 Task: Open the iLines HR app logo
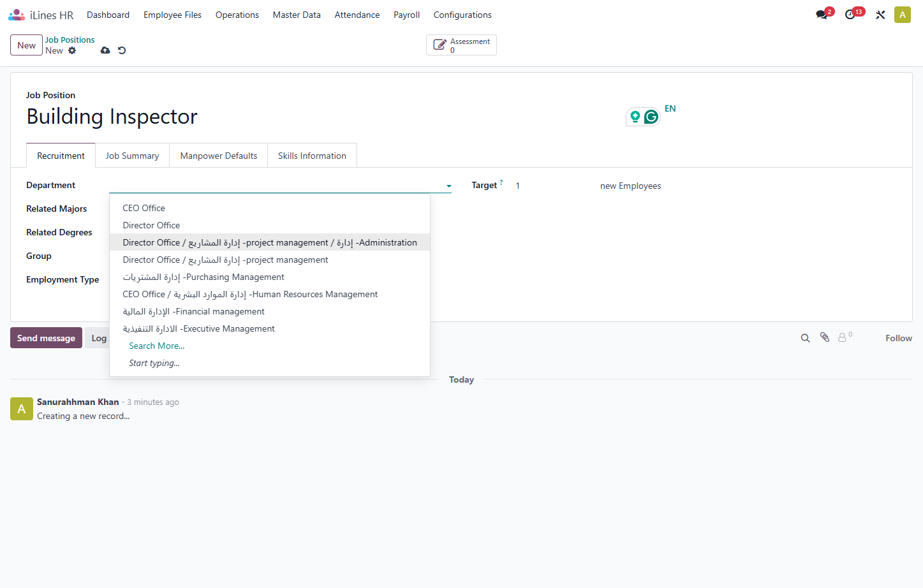[x=17, y=15]
